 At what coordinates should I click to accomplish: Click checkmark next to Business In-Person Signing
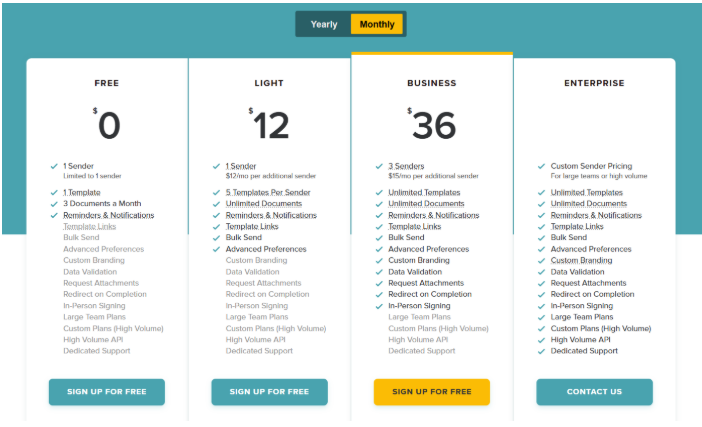pyautogui.click(x=379, y=306)
